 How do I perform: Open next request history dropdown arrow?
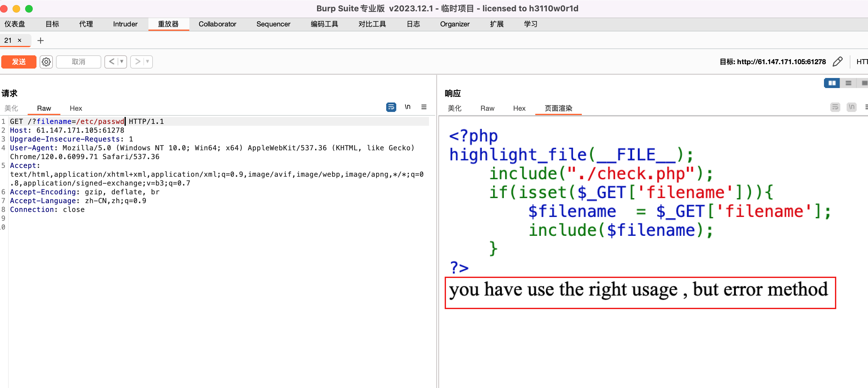click(147, 62)
